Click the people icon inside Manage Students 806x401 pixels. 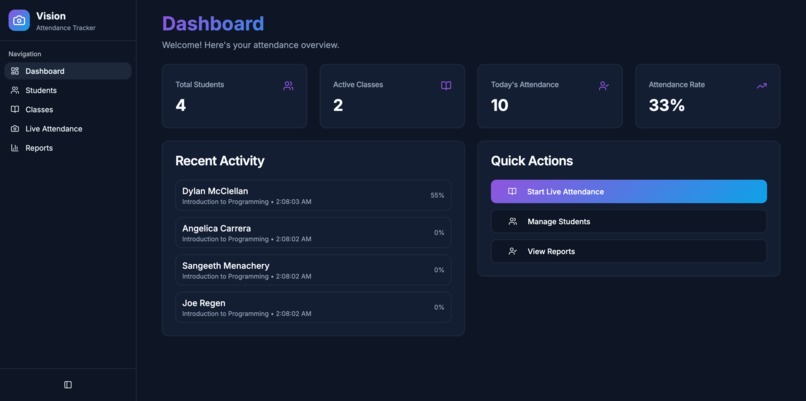pos(512,222)
